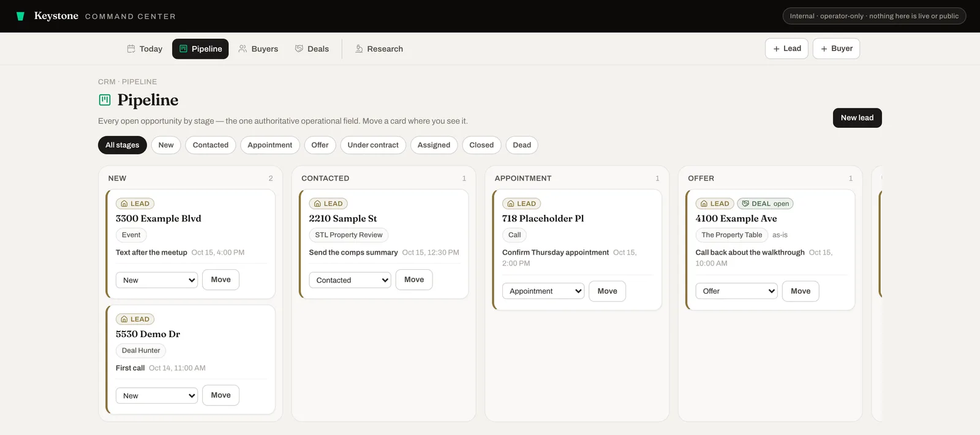Screen dimensions: 980x435
Task: Filter pipeline by Contacted stage
Action: [211, 145]
